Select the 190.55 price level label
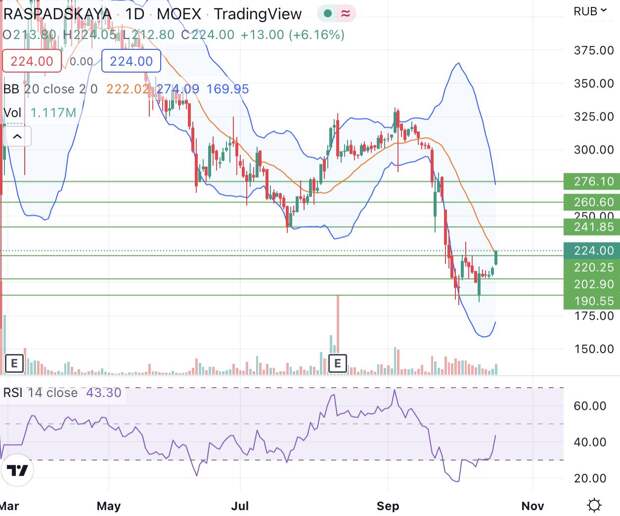This screenshot has width=620, height=516. [592, 301]
